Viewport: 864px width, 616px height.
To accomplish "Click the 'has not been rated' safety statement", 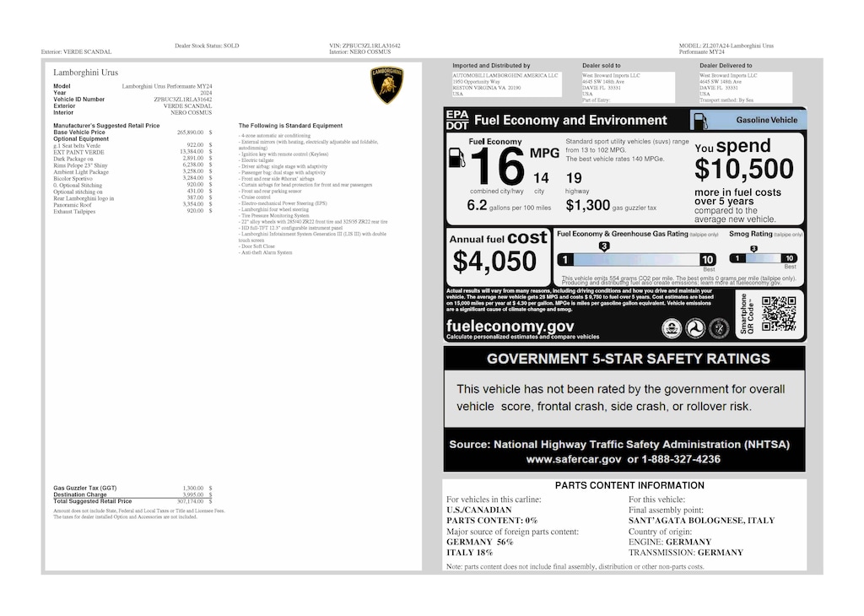I will 620,397.
